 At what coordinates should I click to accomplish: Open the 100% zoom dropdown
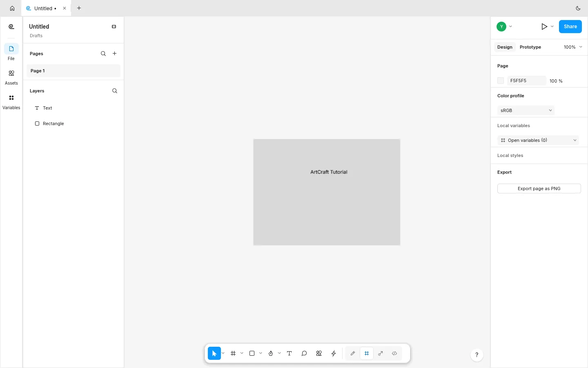pos(573,47)
